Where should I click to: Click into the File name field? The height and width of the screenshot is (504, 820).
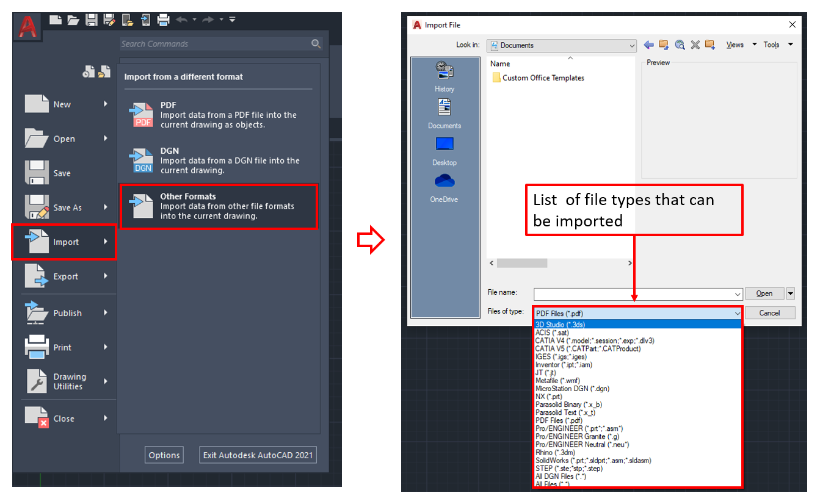[x=638, y=293]
